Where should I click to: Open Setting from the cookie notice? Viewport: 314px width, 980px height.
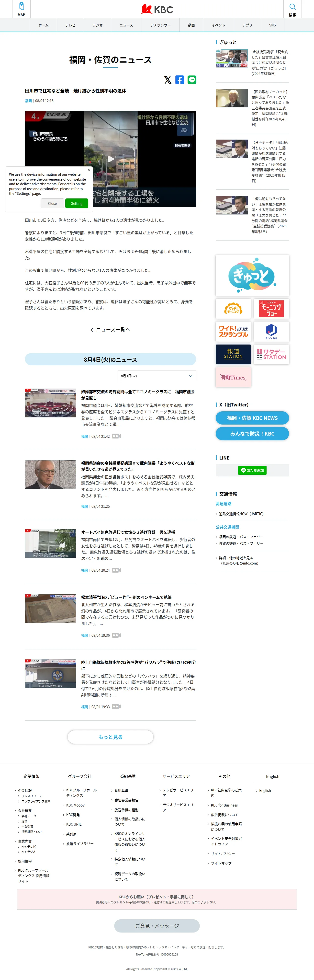(77, 204)
